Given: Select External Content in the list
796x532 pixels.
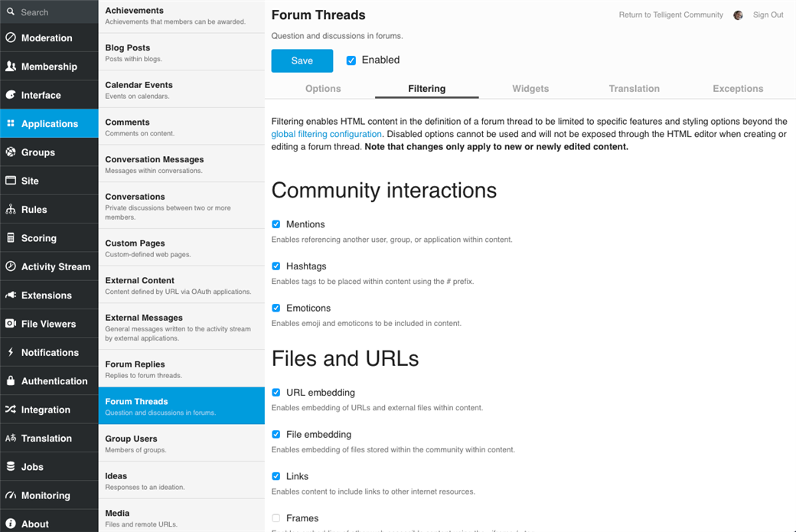Looking at the screenshot, I should 181,286.
